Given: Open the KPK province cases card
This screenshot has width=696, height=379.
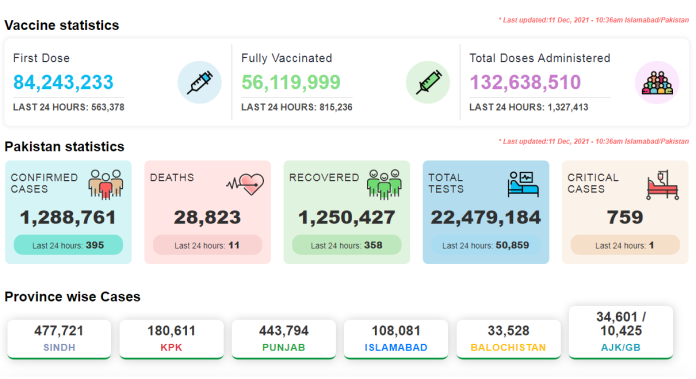Looking at the screenshot, I should click(x=171, y=339).
